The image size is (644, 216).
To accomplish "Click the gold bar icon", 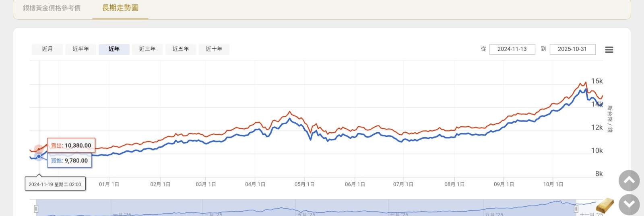I will [605, 205].
